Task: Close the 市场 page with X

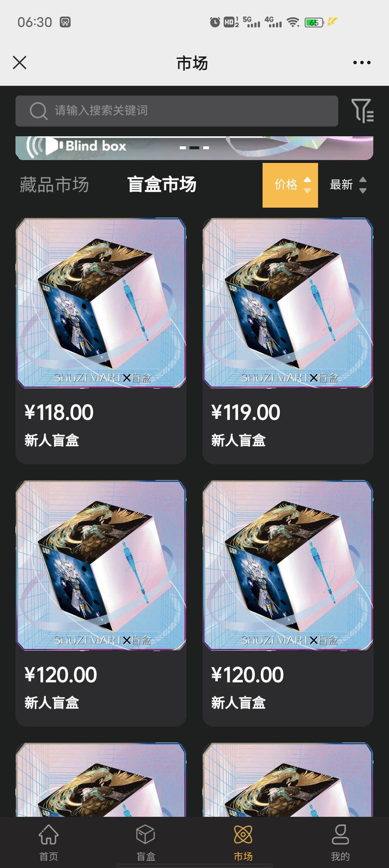Action: pyautogui.click(x=19, y=62)
